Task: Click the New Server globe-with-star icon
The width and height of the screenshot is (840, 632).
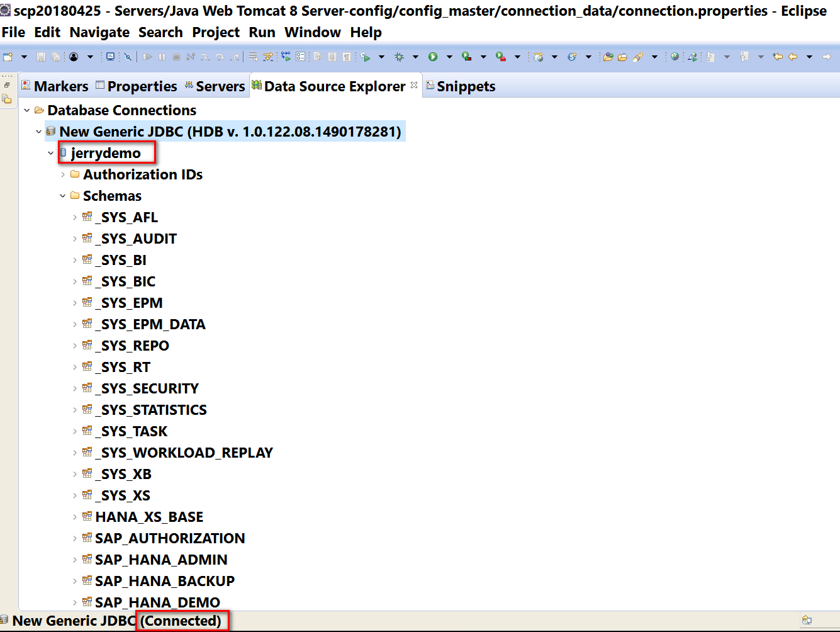Action: click(x=539, y=57)
